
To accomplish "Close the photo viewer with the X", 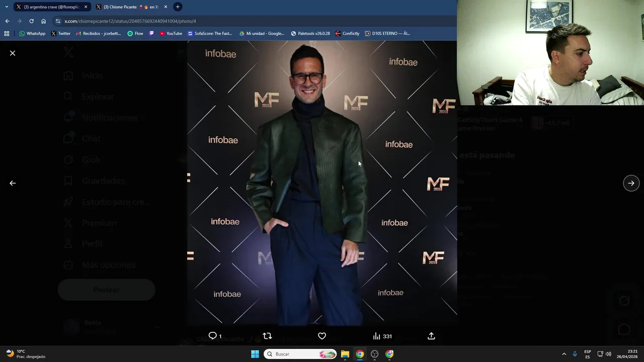I will click(x=13, y=53).
